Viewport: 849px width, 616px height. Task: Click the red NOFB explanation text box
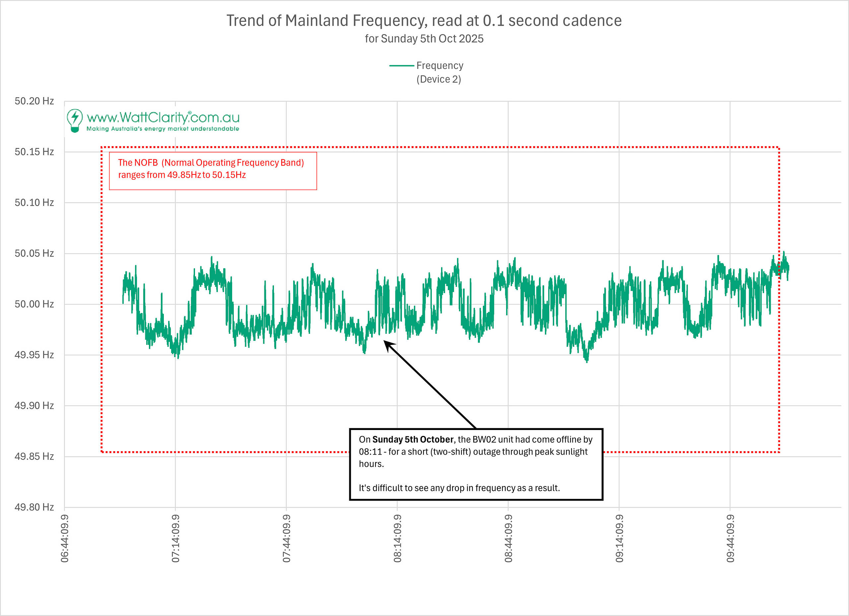pos(213,171)
